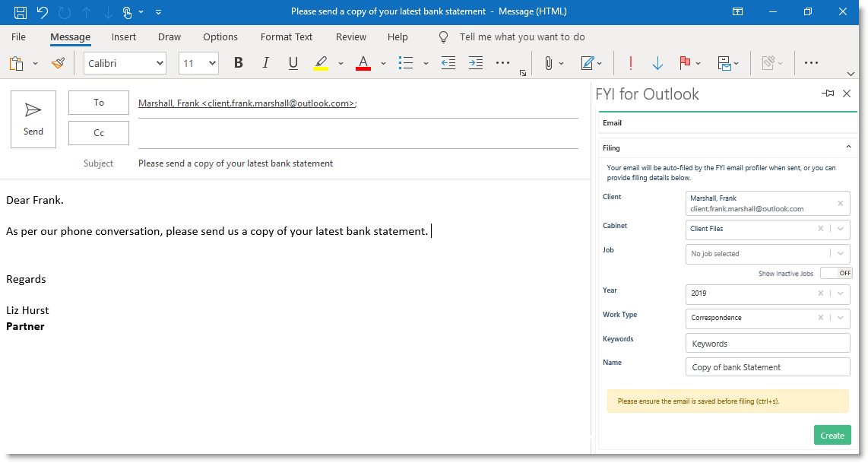The height and width of the screenshot is (463, 868).
Task: Click Attach File paperclip icon
Action: pos(548,63)
